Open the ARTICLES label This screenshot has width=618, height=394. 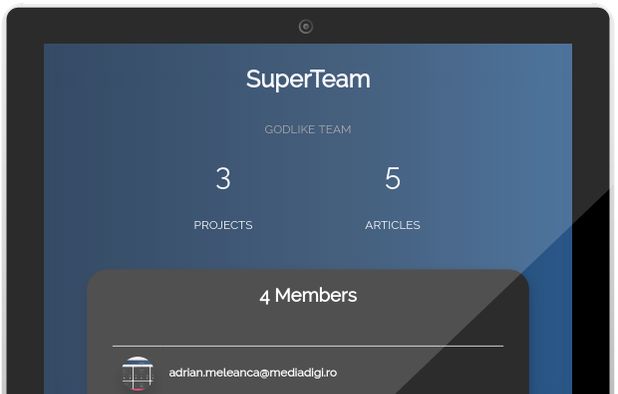coord(393,225)
